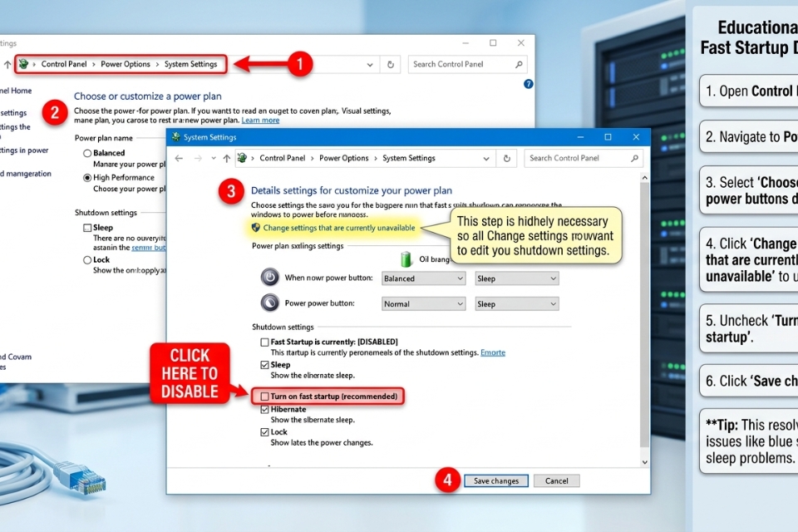Open Sleep dropdown in 'Power power button' row

[516, 304]
